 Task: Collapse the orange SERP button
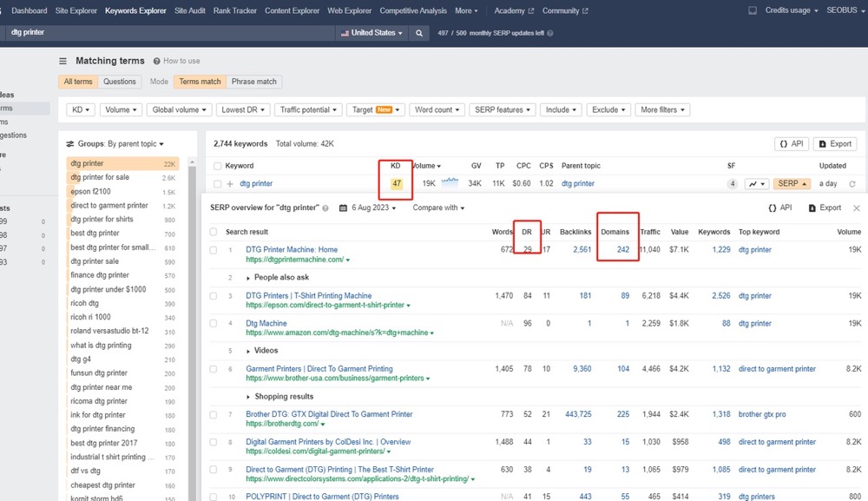[x=792, y=184]
